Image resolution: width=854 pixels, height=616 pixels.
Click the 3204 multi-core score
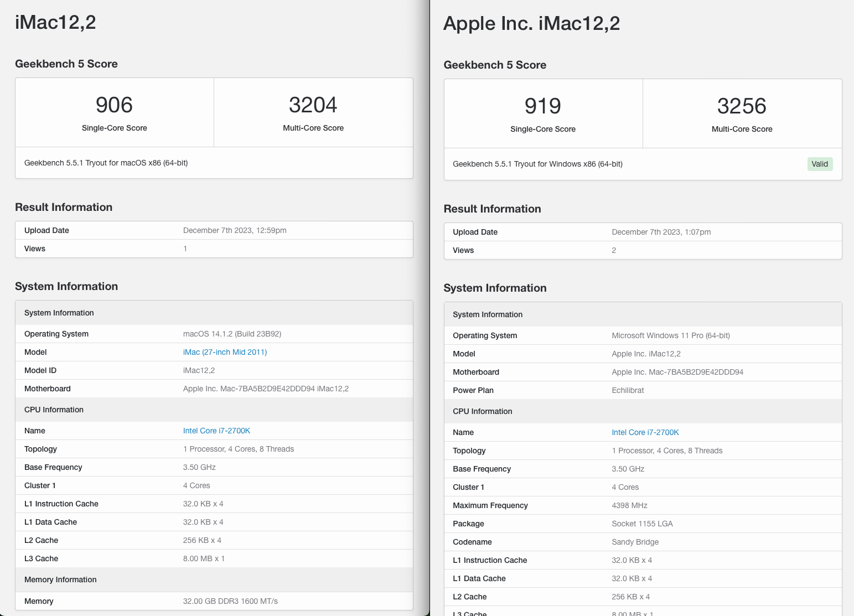[x=313, y=105]
